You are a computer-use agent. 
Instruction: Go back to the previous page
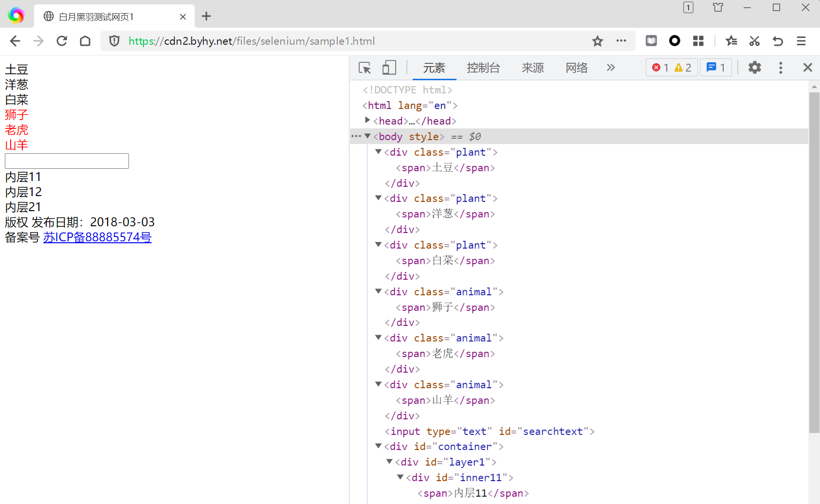(15, 41)
